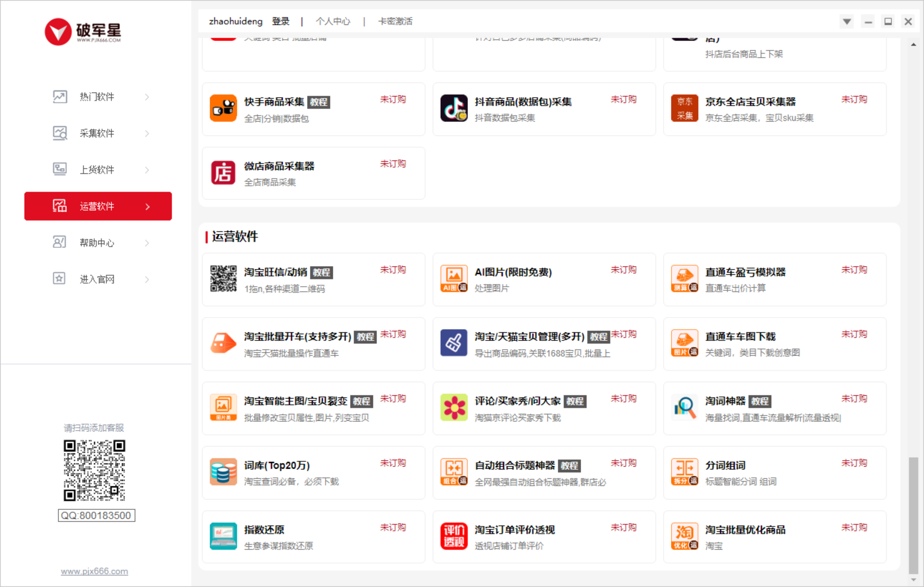
Task: Open the Weidian red 店 icon
Action: (x=223, y=173)
